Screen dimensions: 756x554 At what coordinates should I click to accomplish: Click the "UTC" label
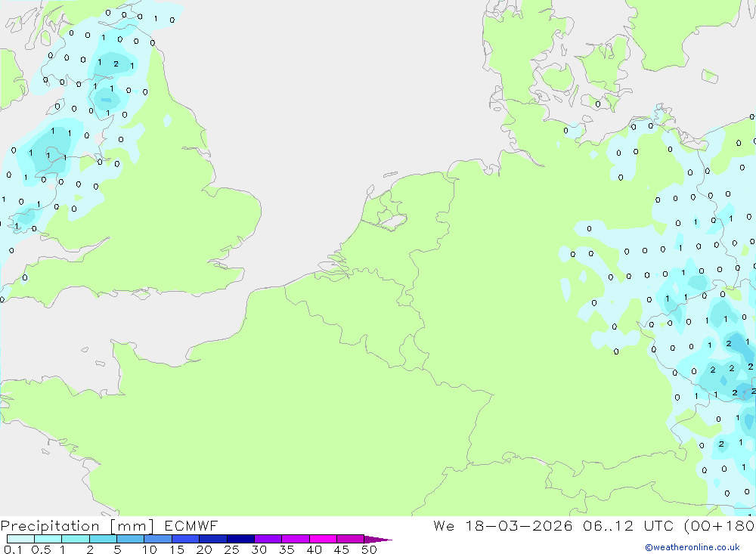659,525
